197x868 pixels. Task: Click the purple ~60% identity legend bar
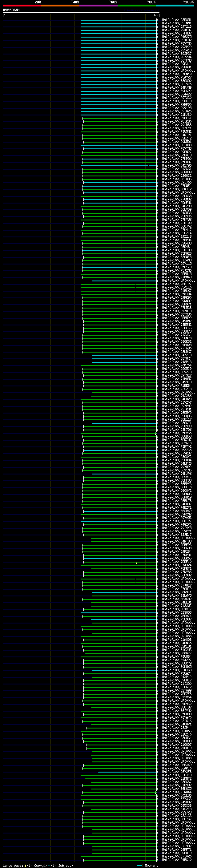[99, 6]
